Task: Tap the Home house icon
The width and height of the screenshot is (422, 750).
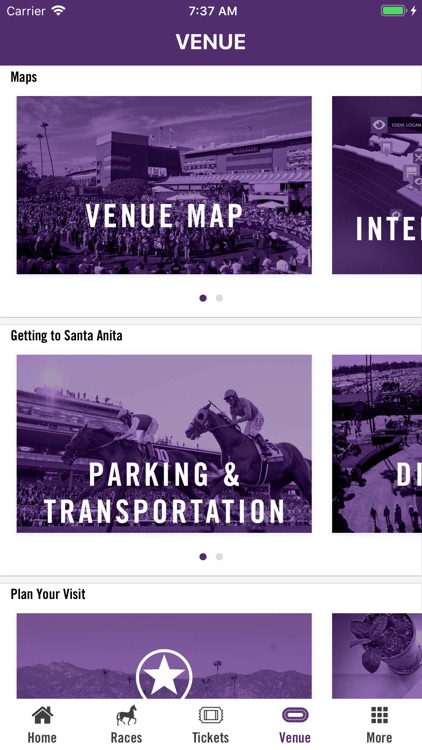Action: (42, 716)
